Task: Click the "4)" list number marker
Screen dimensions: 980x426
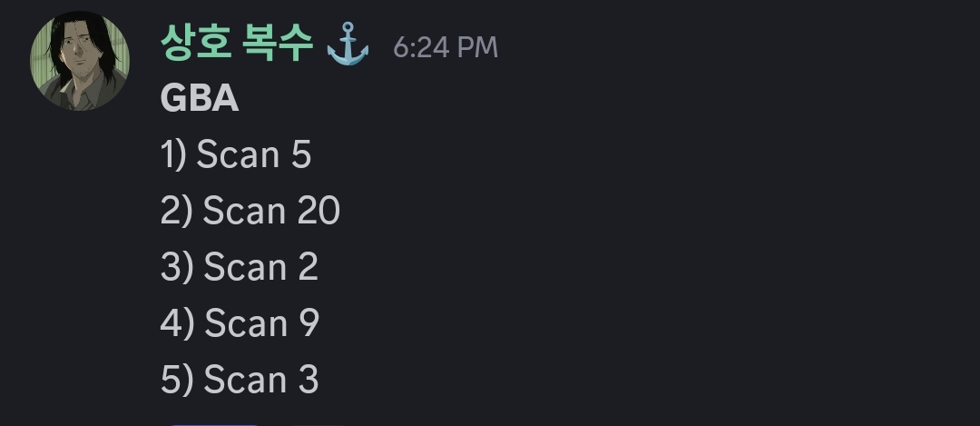Action: pos(177,323)
